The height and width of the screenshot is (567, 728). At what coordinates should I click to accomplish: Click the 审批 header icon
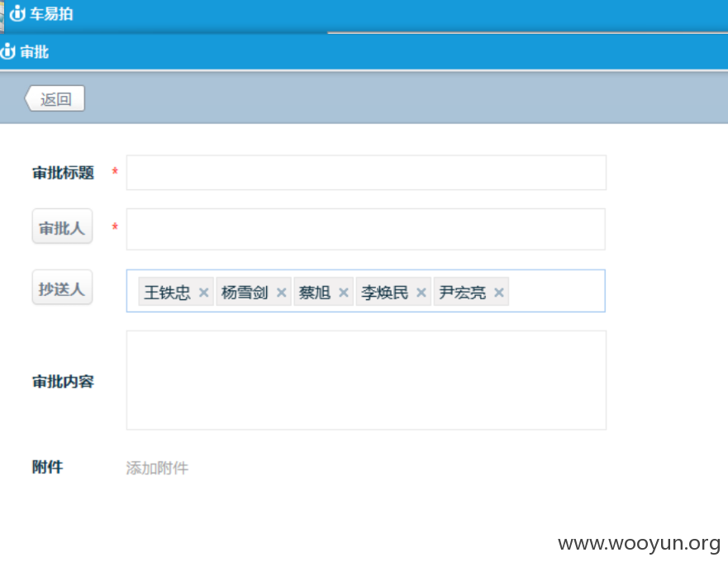[7, 51]
